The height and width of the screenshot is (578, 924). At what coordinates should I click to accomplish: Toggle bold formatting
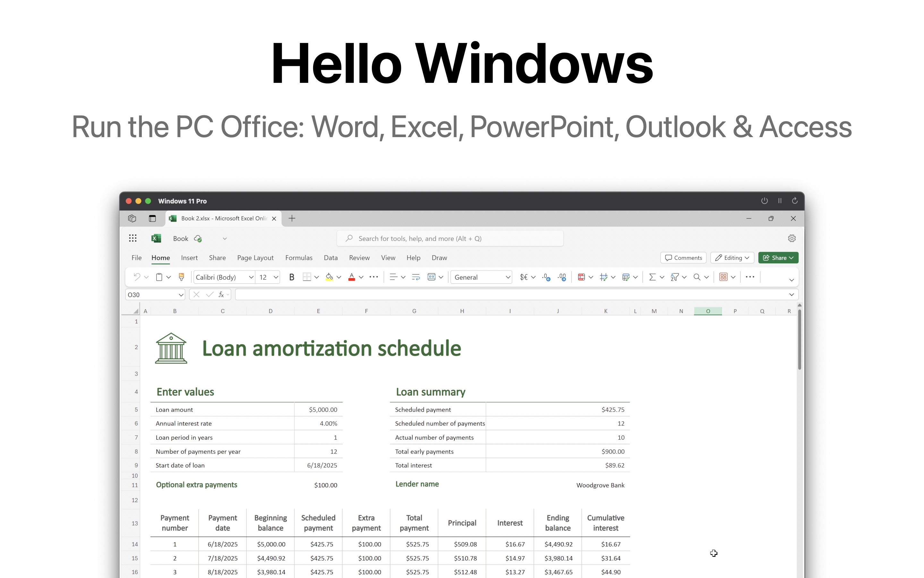(x=292, y=277)
